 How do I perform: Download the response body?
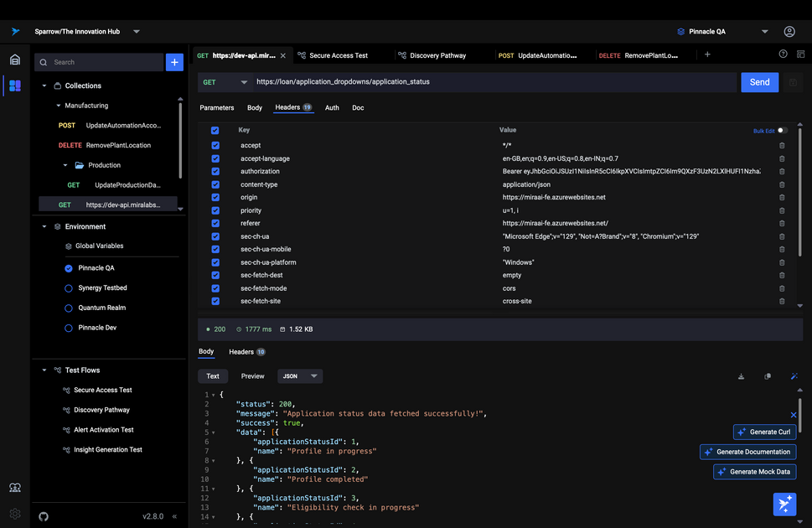(x=741, y=376)
